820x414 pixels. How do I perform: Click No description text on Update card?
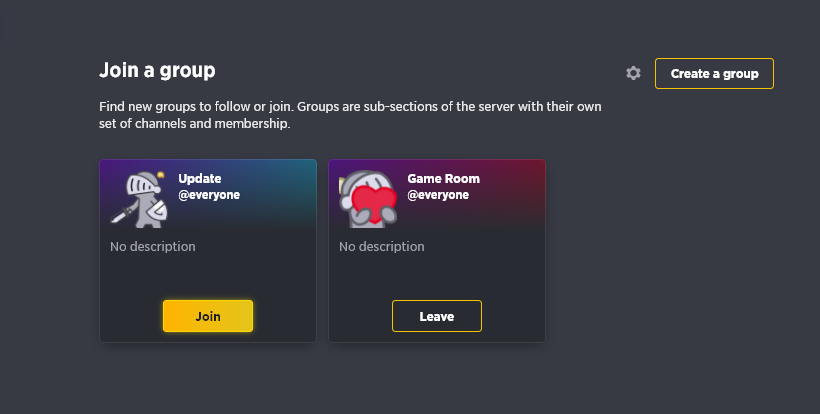pyautogui.click(x=153, y=247)
